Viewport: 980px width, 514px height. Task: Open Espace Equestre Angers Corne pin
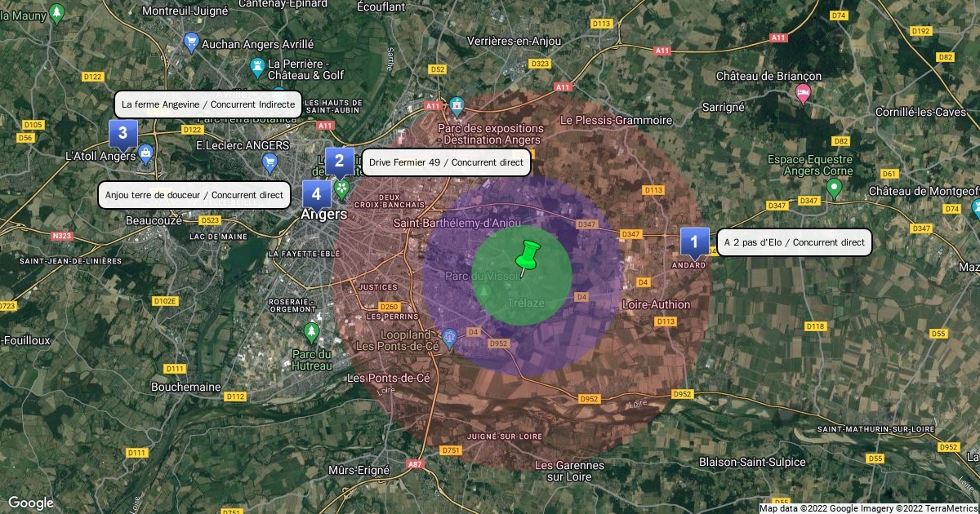pos(834,188)
